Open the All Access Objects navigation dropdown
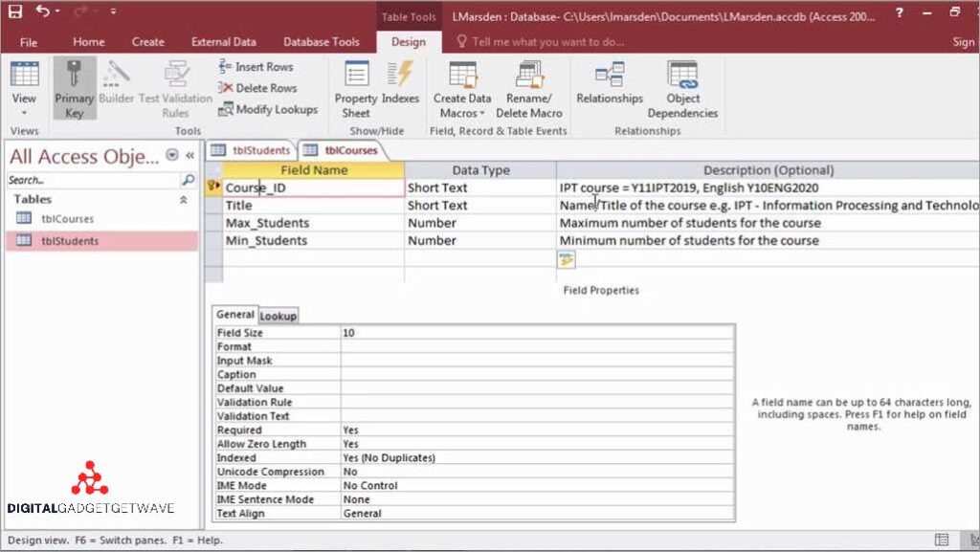This screenshot has height=552, width=980. [172, 155]
